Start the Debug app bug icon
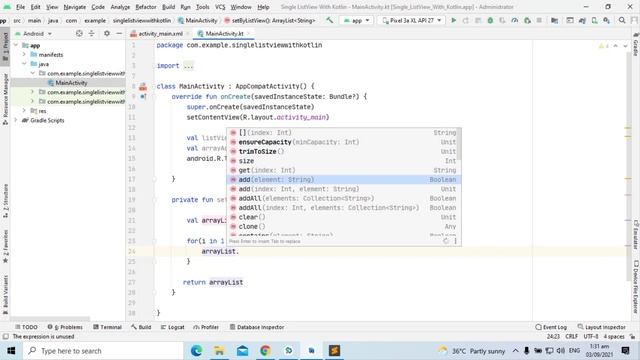The height and width of the screenshot is (360, 640). [x=490, y=20]
